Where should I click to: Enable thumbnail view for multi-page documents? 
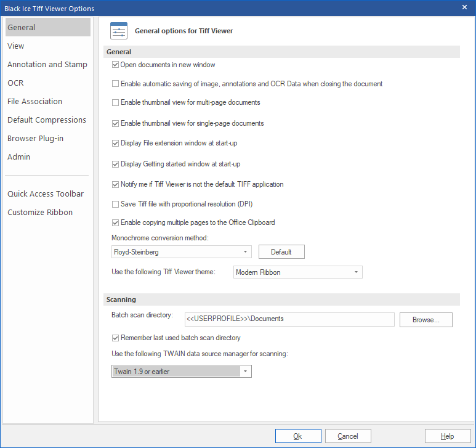(x=115, y=102)
